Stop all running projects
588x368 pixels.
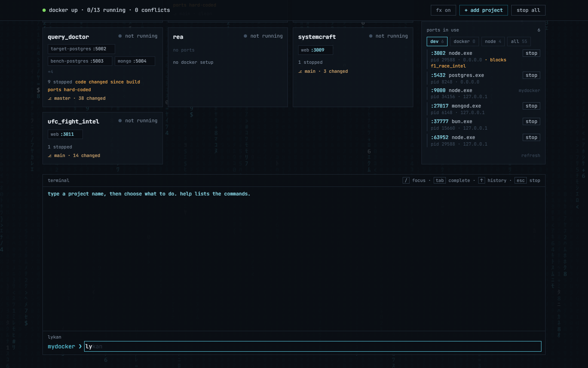[x=528, y=10]
